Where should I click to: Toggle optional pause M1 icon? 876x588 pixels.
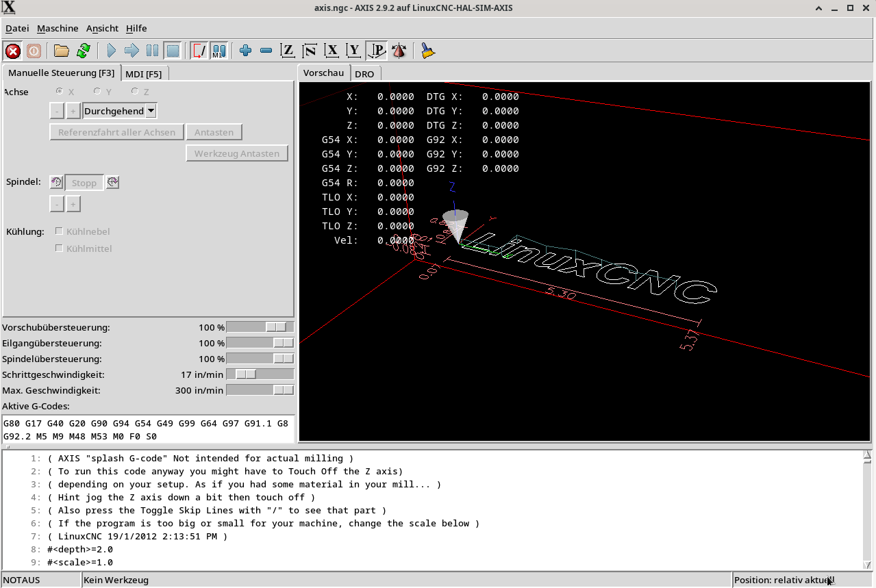point(218,51)
